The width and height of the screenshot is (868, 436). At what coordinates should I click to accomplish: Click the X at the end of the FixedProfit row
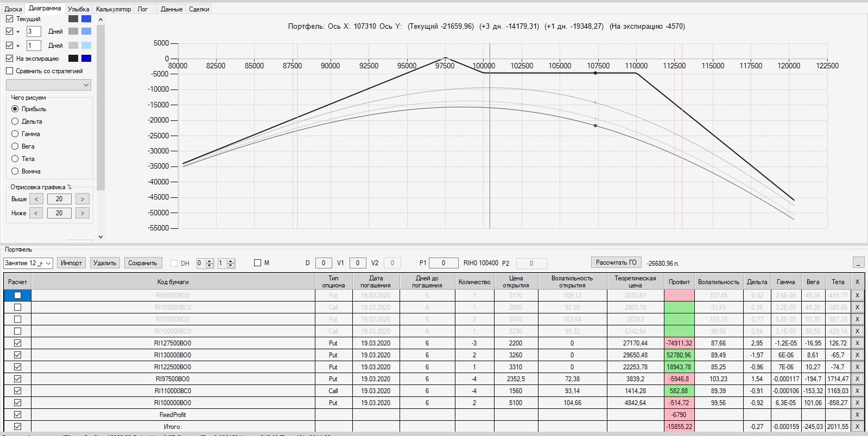(x=857, y=415)
